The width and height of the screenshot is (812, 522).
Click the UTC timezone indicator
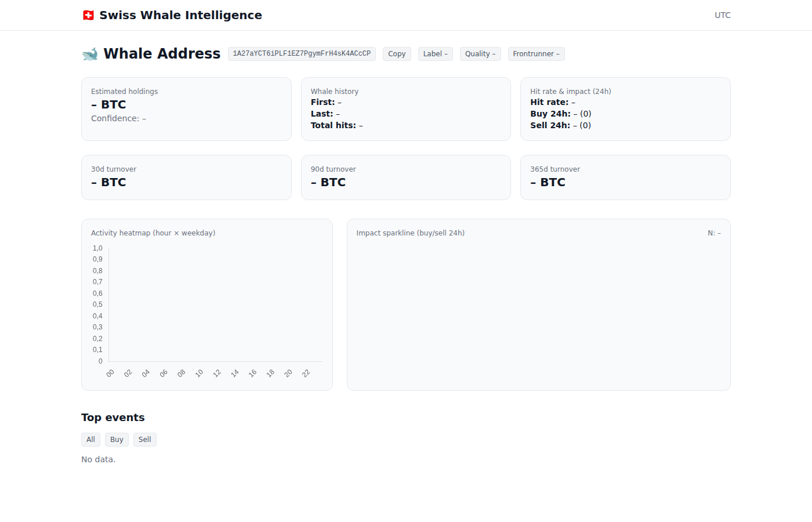coord(722,15)
